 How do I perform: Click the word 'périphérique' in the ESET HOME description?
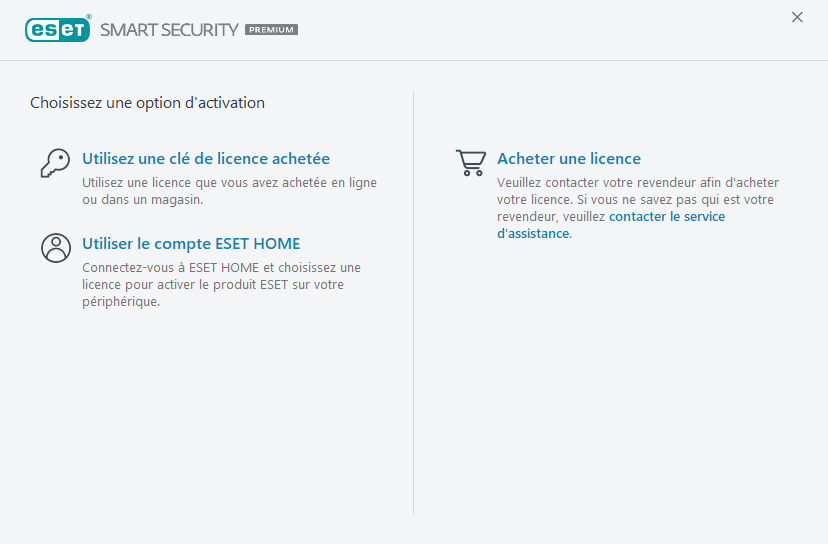(x=121, y=302)
